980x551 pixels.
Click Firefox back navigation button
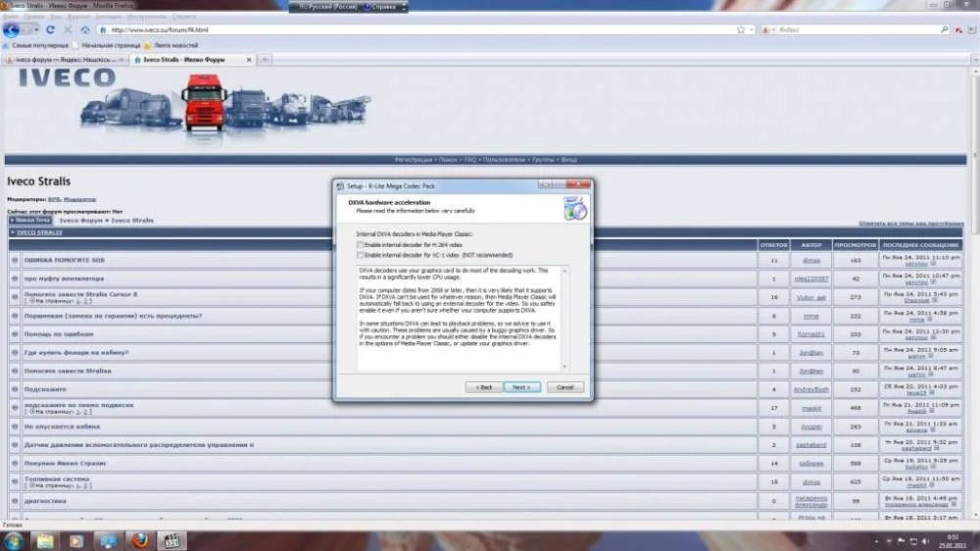tap(11, 29)
